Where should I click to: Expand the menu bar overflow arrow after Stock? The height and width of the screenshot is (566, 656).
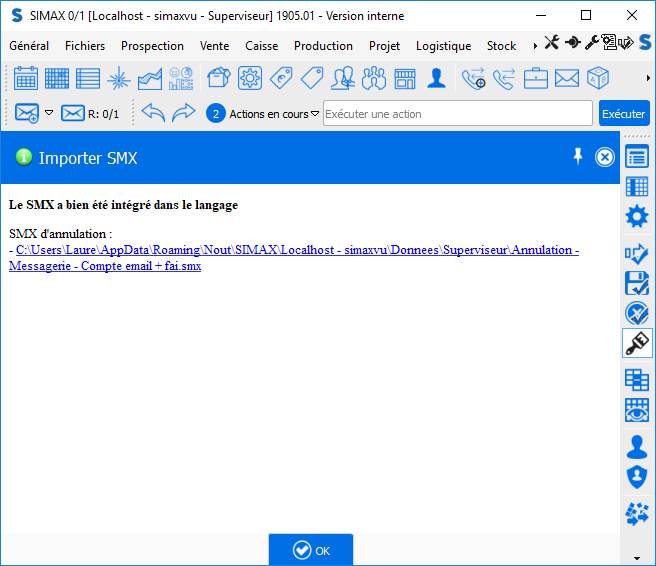535,46
